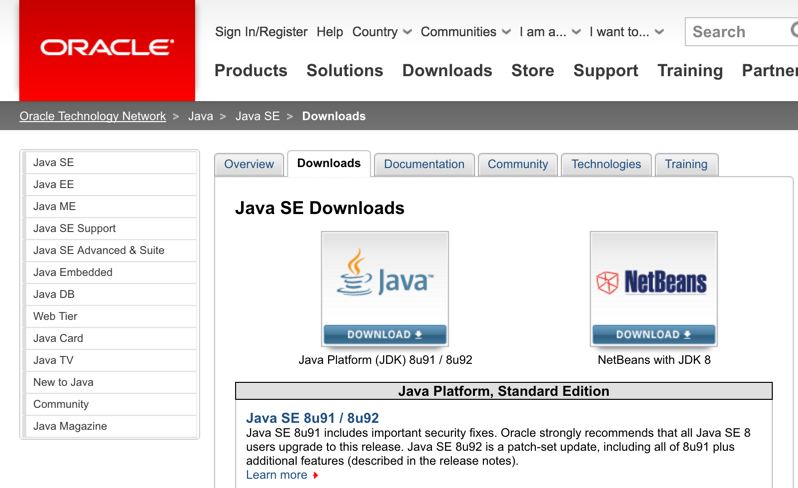Open the Products menu
Viewport: 798px width, 488px height.
[251, 70]
